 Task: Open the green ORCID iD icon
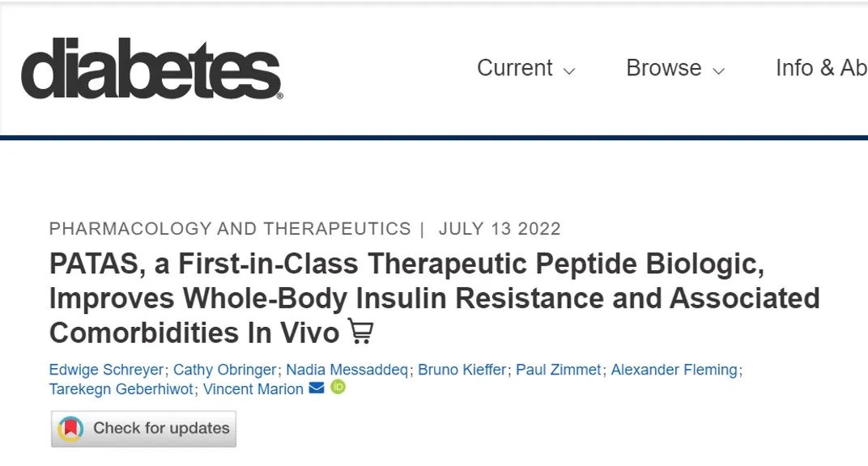tap(338, 388)
